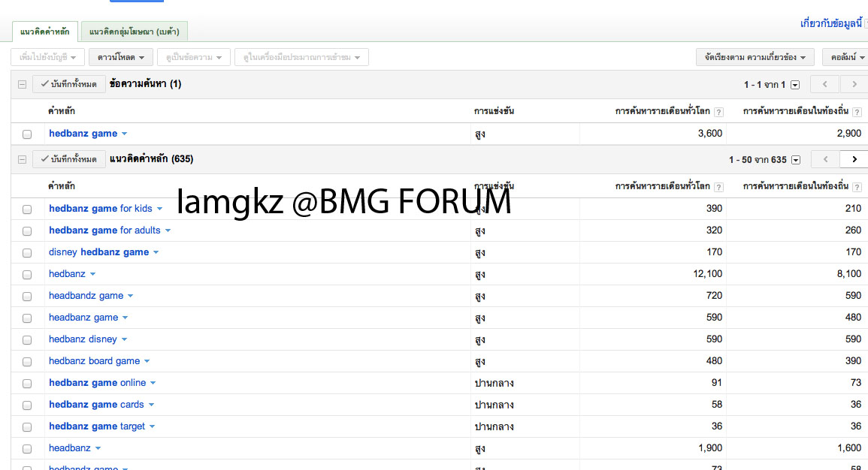Switch to แนวคิดคำหลัก tab

click(x=45, y=32)
